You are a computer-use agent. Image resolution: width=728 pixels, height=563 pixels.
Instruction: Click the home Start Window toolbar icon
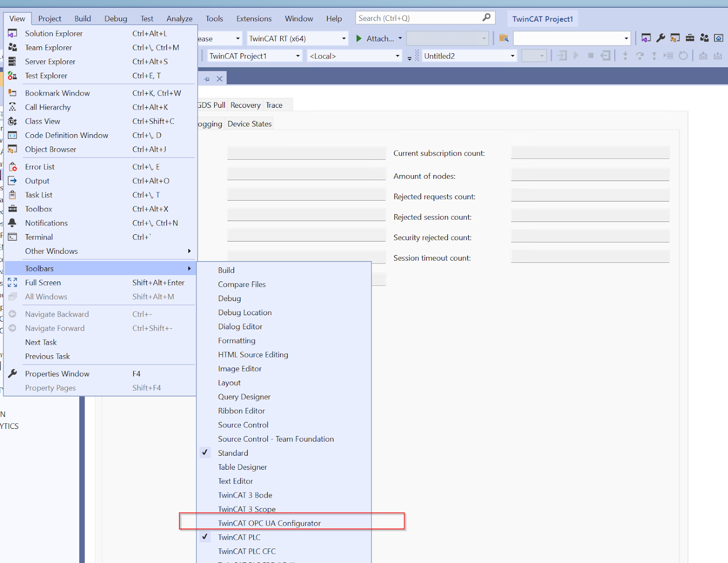pos(718,38)
